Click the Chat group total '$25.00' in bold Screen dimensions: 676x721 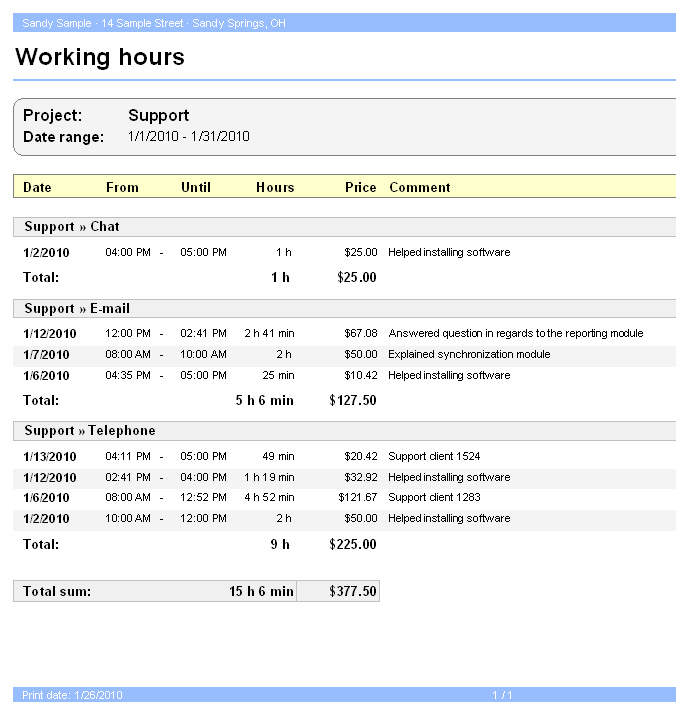coord(356,277)
